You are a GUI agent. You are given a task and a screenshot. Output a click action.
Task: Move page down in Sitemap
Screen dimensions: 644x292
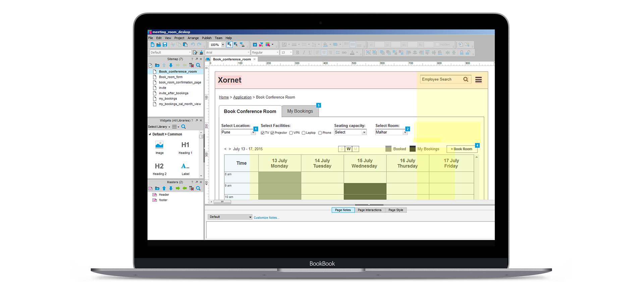coord(171,65)
